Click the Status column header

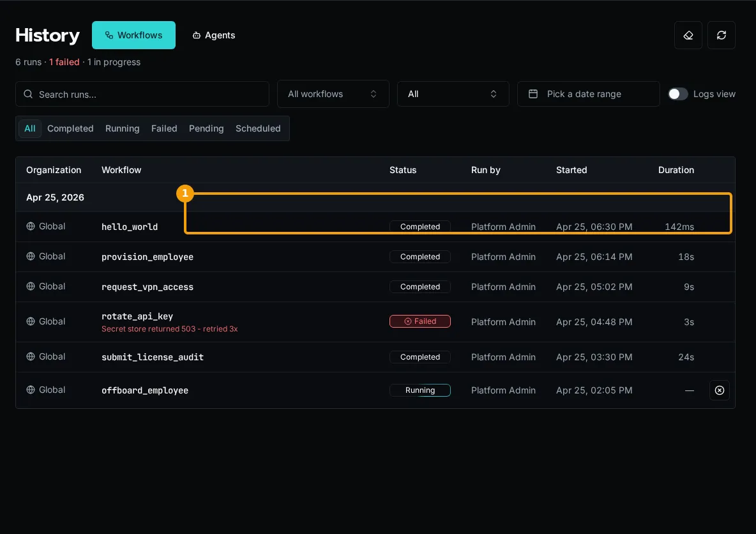coord(403,170)
